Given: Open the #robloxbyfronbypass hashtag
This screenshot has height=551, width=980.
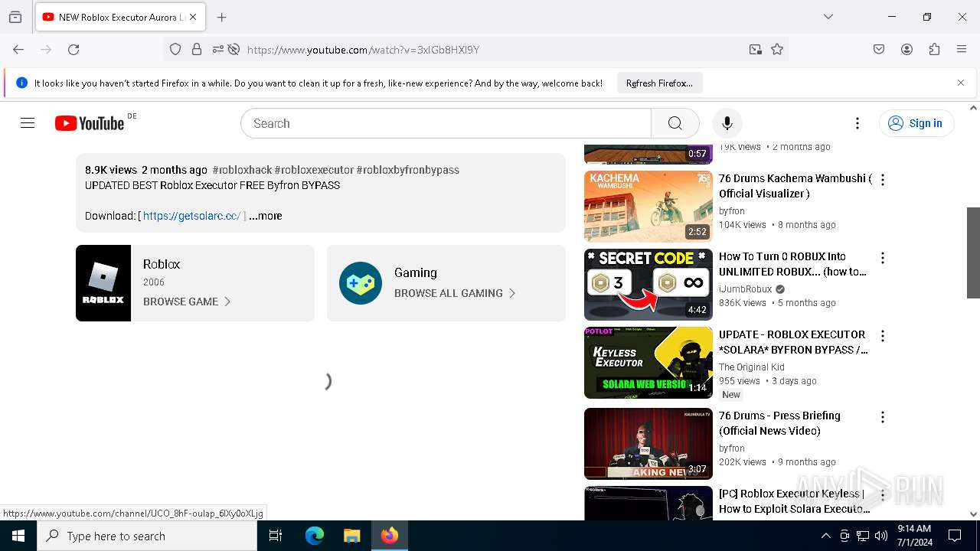Looking at the screenshot, I should [x=407, y=170].
